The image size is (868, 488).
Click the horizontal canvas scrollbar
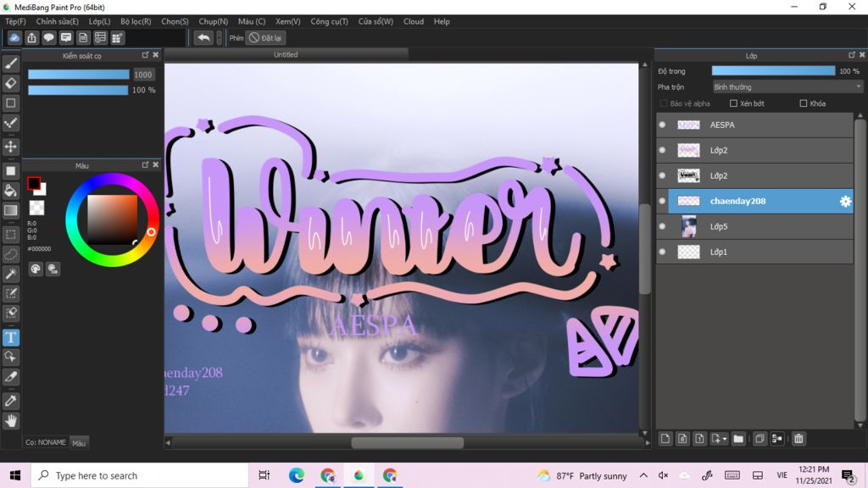[x=408, y=442]
